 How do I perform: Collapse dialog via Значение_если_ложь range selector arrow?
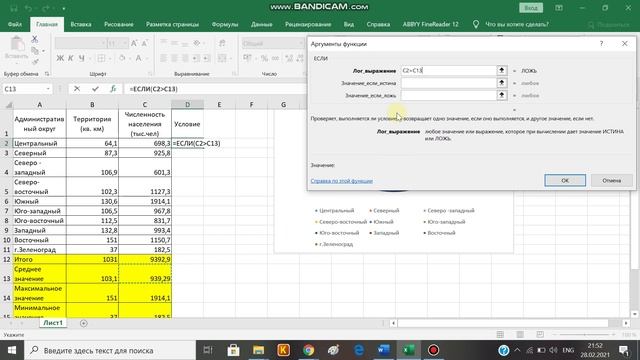(x=502, y=95)
